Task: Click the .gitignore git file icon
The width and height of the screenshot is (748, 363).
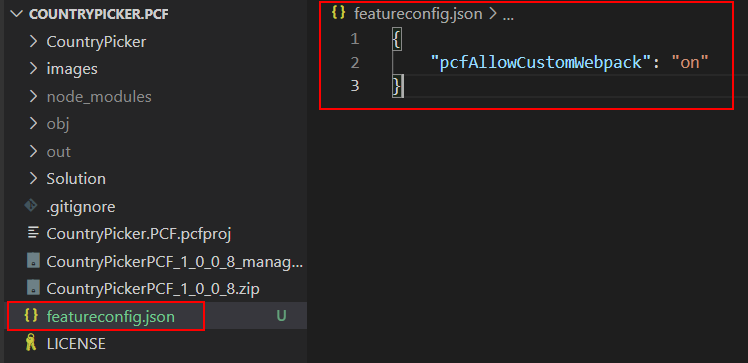Action: point(31,206)
